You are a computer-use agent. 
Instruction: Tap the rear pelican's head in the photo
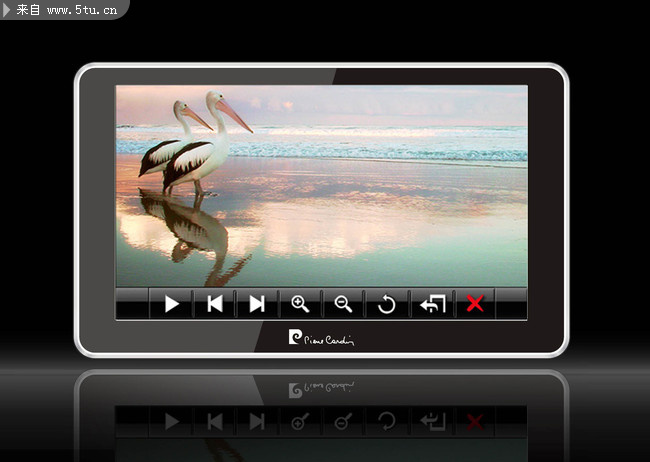tap(181, 107)
